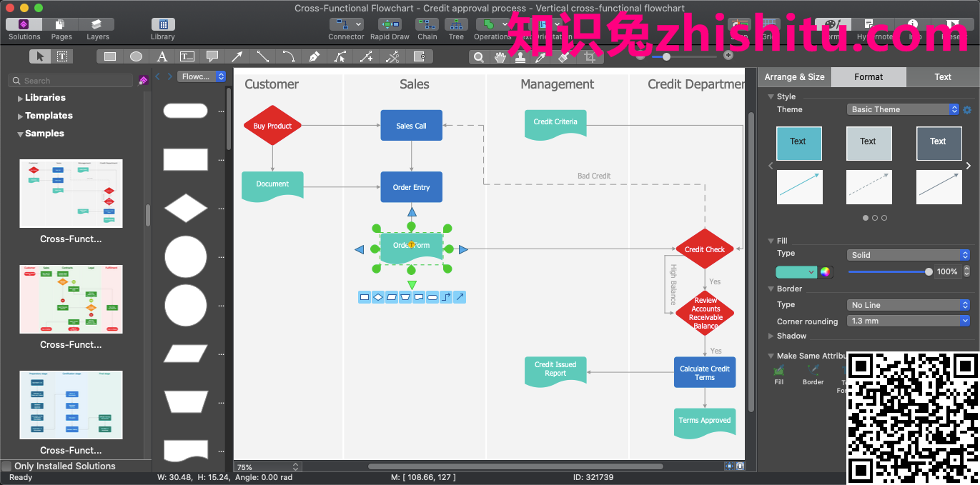Select the Rectangle drawing tool

110,56
